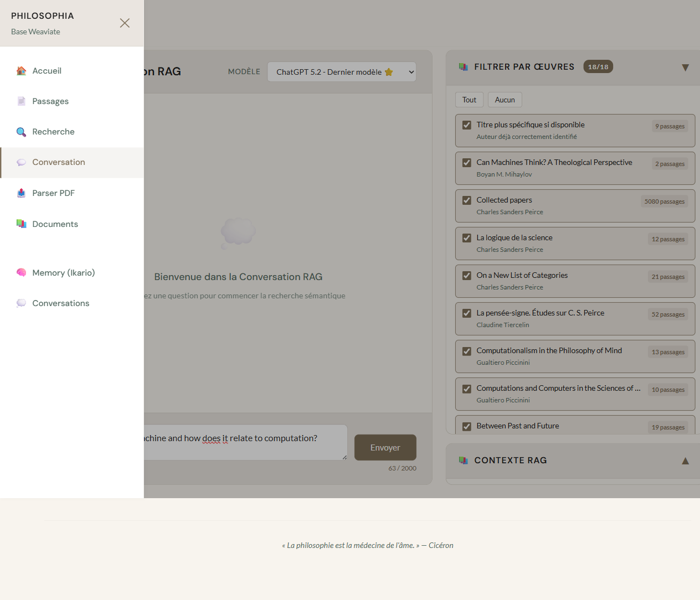Close the Philosophia sidebar with X
Image resolution: width=700 pixels, height=600 pixels.
click(125, 23)
